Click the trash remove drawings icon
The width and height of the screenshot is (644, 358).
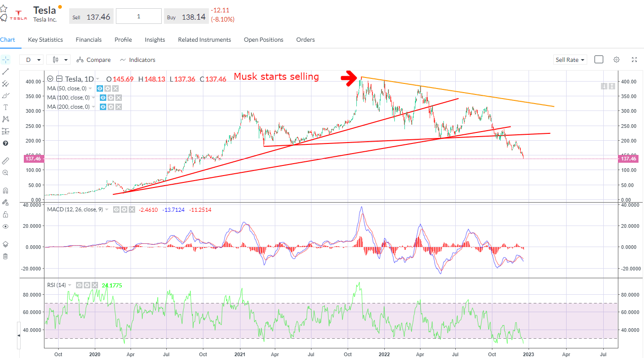click(5, 256)
